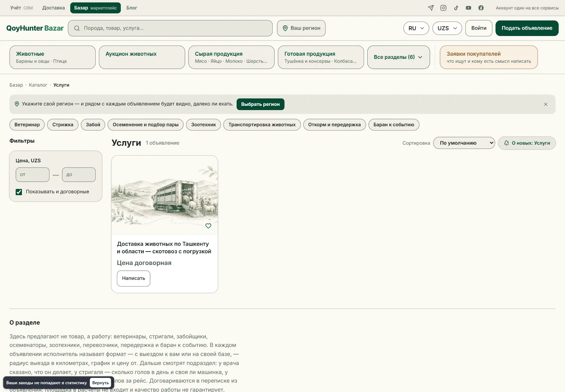Open the 'Аукцион животных' category
Image resolution: width=565 pixels, height=392 pixels.
(142, 57)
